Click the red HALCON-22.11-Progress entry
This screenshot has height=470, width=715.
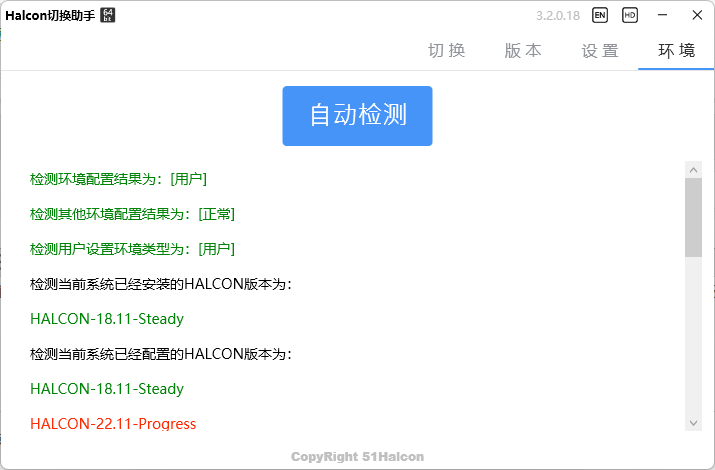113,424
